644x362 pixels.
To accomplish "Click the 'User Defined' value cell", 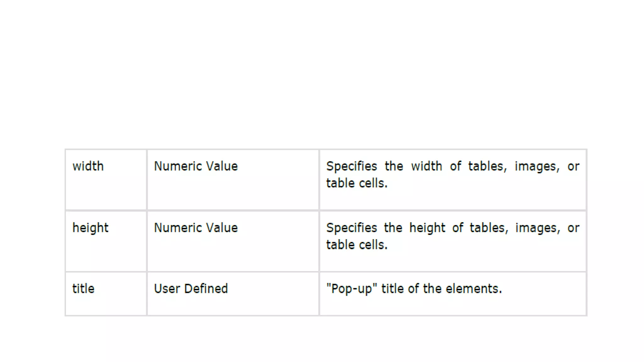I will point(233,294).
